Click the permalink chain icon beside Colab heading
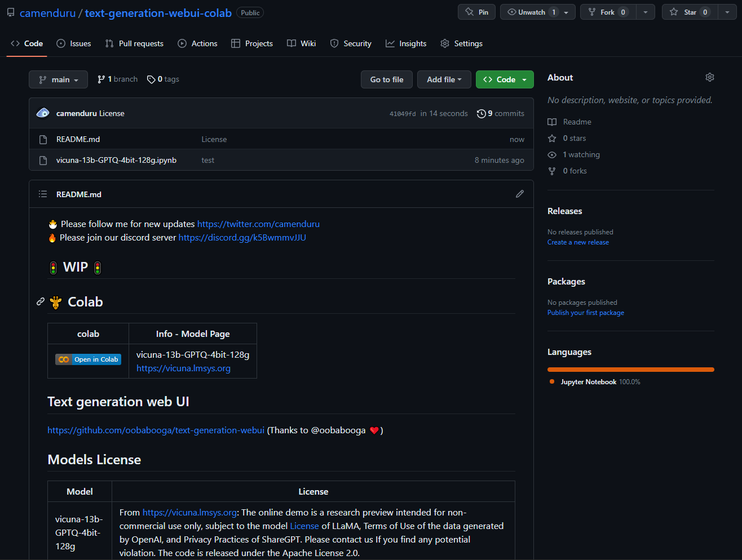The image size is (742, 560). pyautogui.click(x=40, y=301)
